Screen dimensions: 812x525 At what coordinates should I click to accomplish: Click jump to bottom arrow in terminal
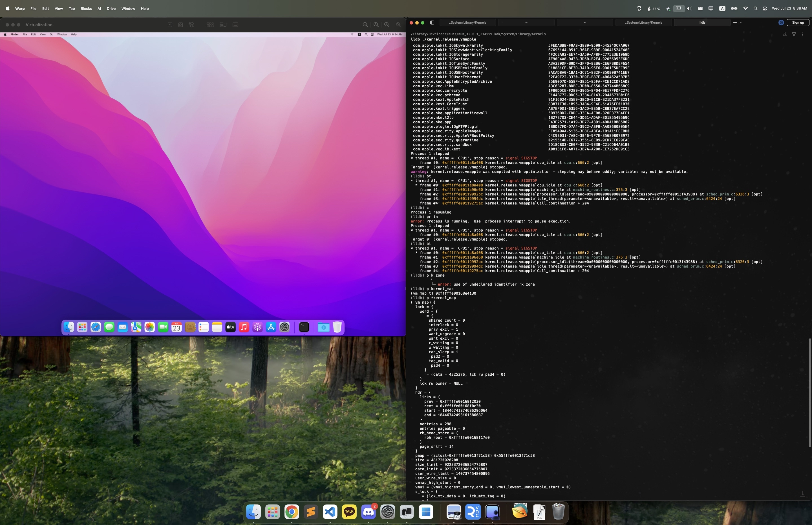tap(802, 494)
